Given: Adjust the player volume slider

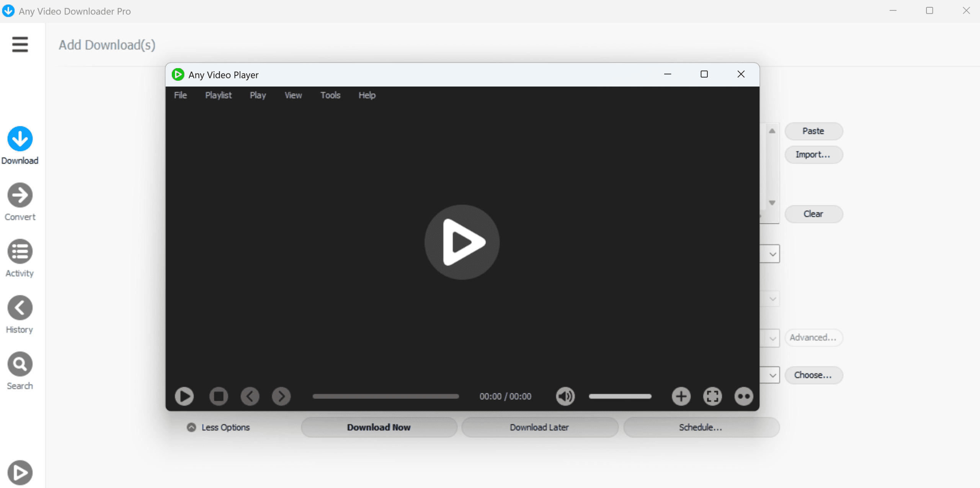Looking at the screenshot, I should click(620, 396).
